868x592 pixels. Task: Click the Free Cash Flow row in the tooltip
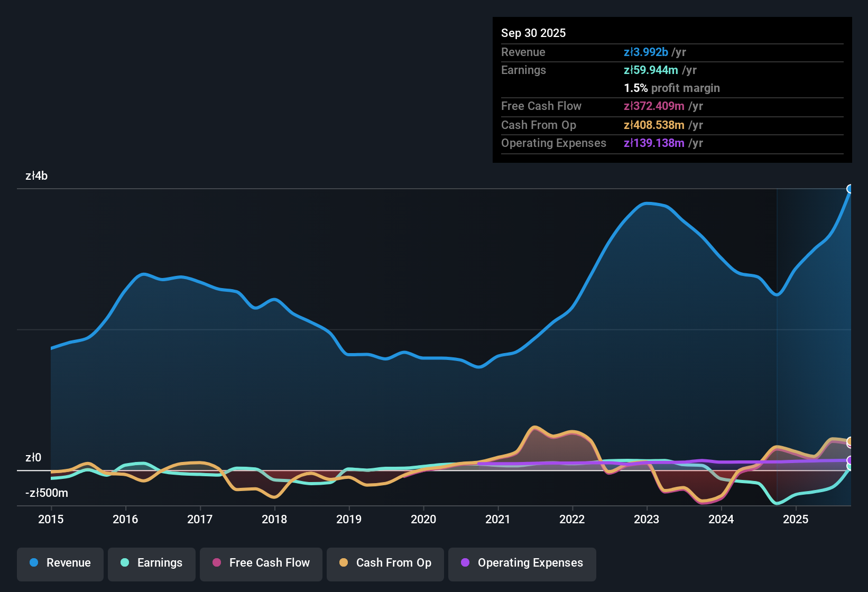pos(608,106)
